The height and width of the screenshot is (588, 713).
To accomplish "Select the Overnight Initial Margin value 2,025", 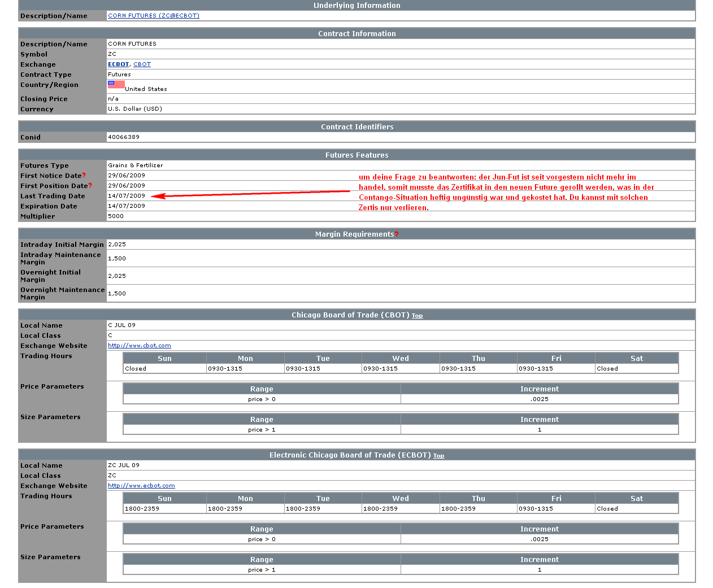I will [x=117, y=276].
